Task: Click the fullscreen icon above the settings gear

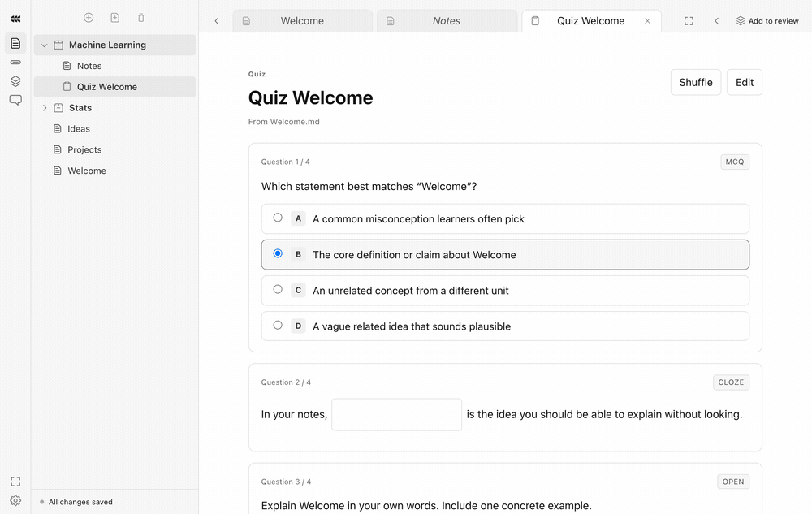Action: [x=15, y=482]
